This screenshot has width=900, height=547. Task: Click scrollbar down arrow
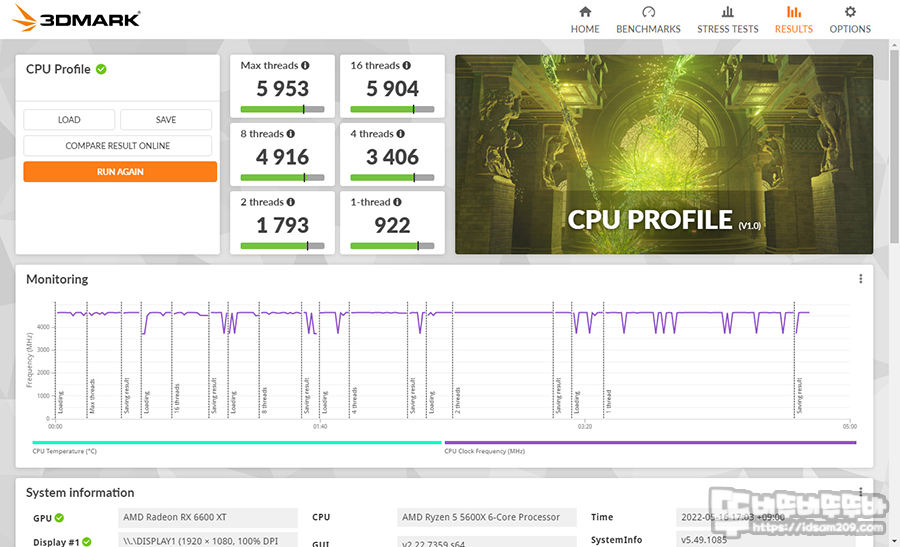coord(894,541)
